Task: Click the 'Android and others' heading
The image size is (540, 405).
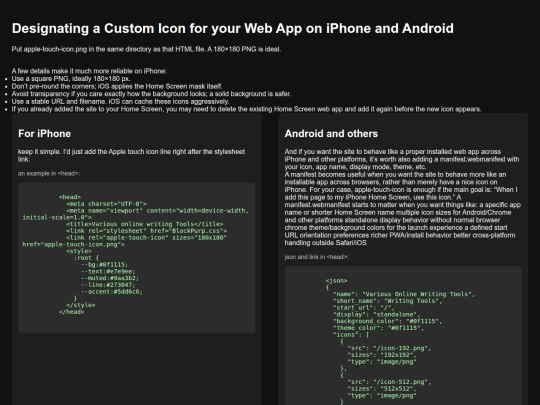Action: pos(331,134)
